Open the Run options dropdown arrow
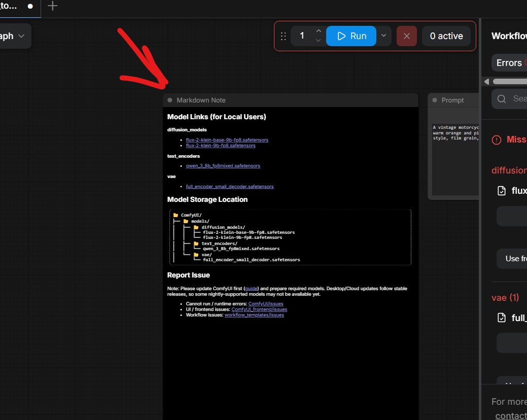Viewport: 527px width, 420px height. (383, 36)
